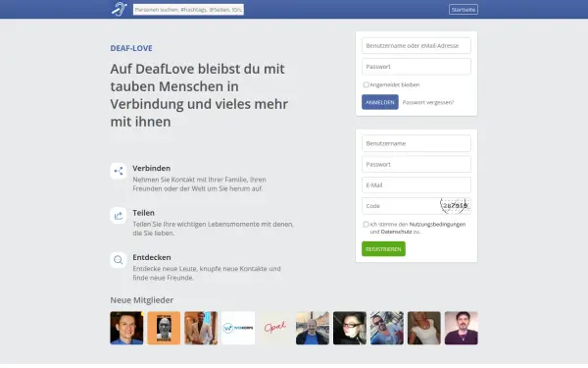The width and height of the screenshot is (588, 368).
Task: Focus the registration Benutzername field
Action: tap(416, 143)
